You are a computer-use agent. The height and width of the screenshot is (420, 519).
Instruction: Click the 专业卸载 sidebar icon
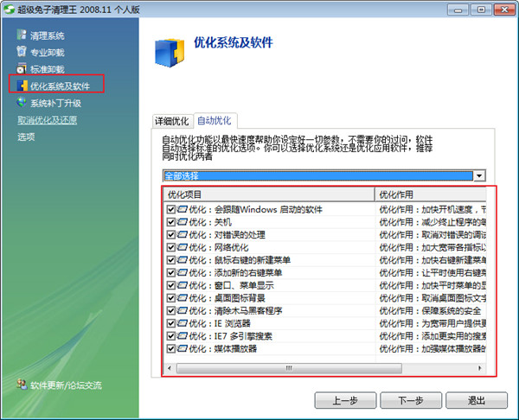point(22,52)
